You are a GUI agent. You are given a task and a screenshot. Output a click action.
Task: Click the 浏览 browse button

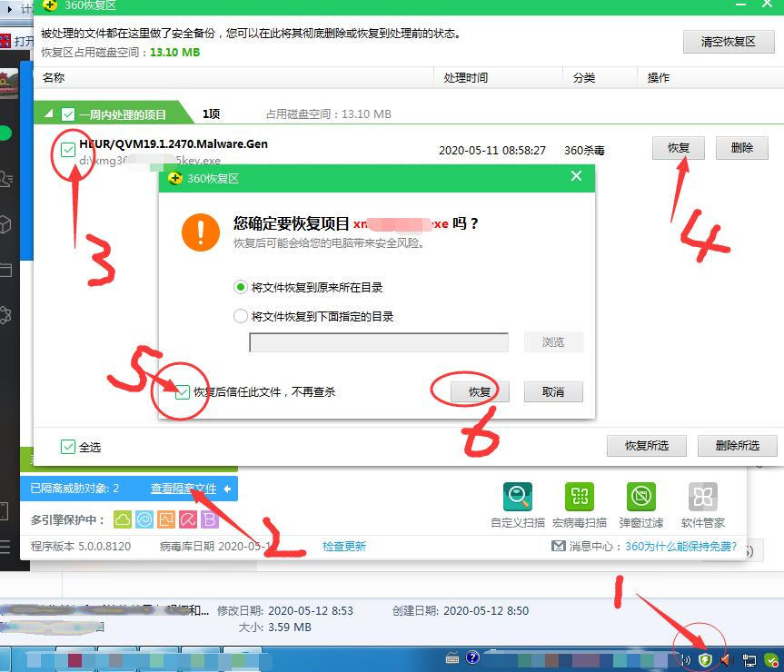pos(553,342)
